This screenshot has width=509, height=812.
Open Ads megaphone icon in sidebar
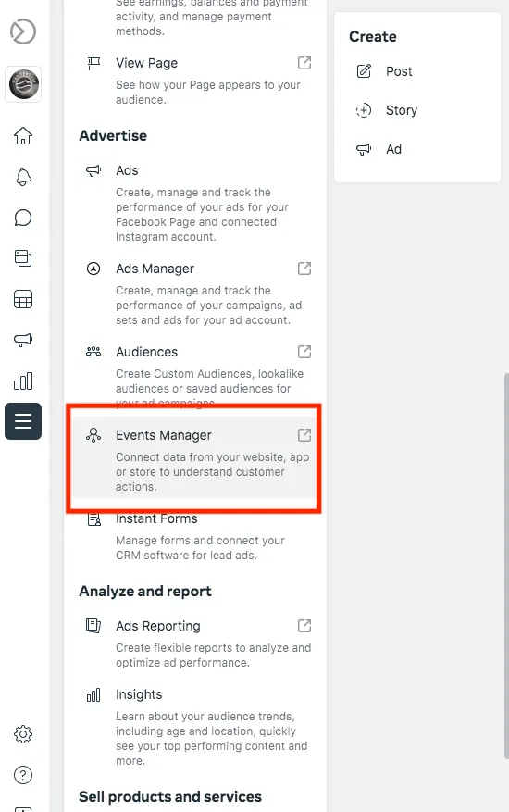(23, 340)
